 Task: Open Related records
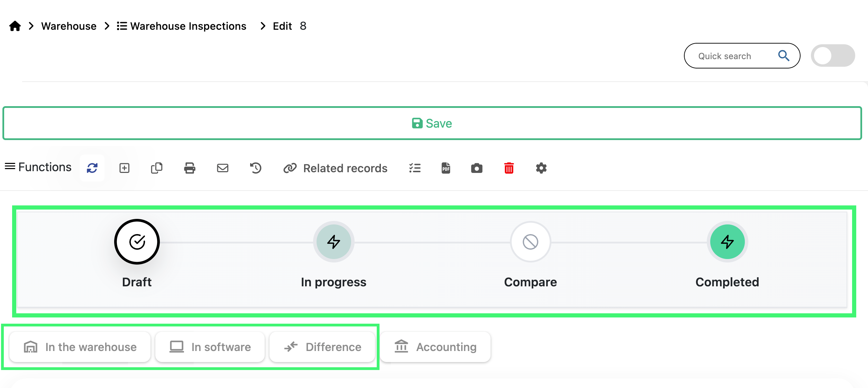click(335, 168)
